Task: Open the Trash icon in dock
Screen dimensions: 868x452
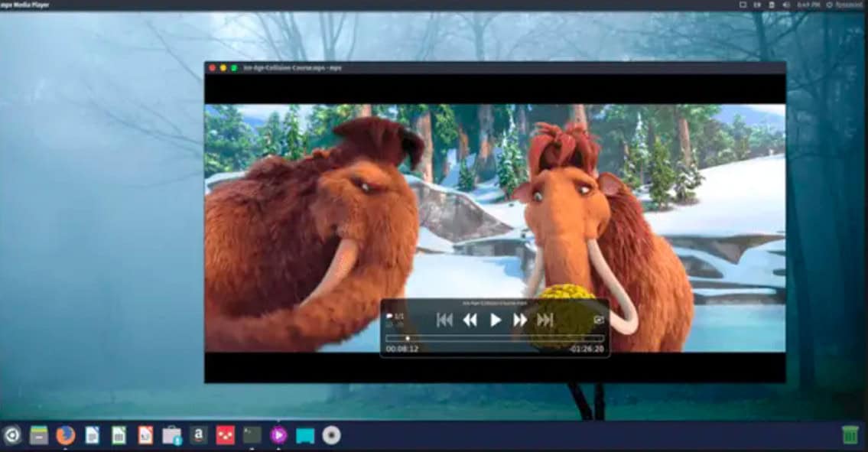Action: tap(850, 435)
